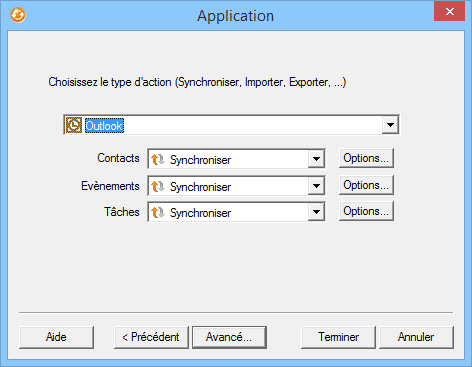Click the orange sync app icon in title bar
This screenshot has height=367, width=472.
[18, 15]
